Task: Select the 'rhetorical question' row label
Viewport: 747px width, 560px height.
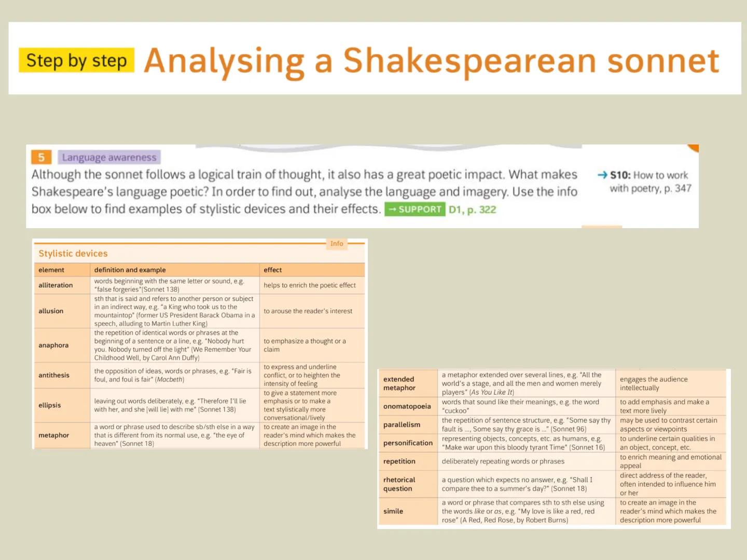Action: [399, 484]
